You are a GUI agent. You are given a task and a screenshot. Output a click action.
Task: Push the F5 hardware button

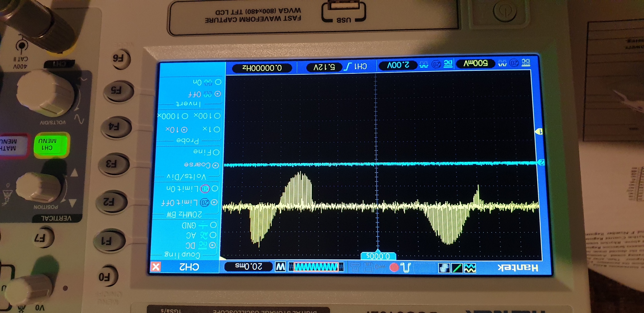(x=118, y=91)
